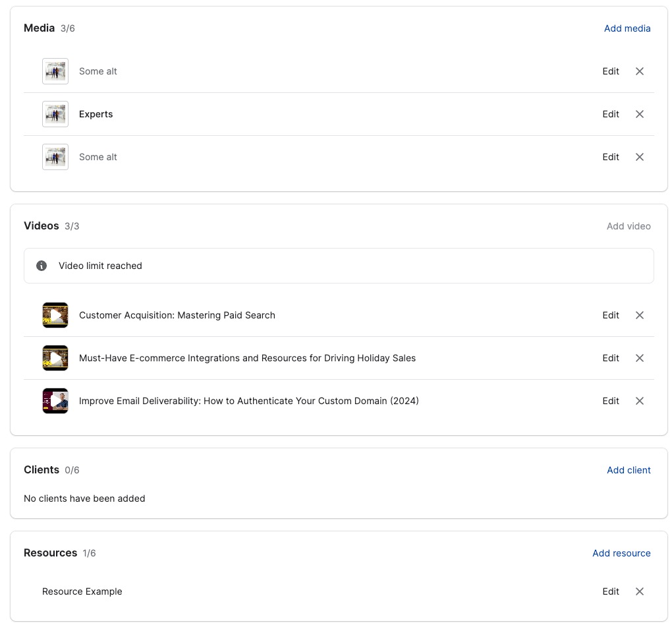Viewport: 672px width, 627px height.
Task: Open the Customer Acquisition video thumbnail
Action: tap(55, 315)
